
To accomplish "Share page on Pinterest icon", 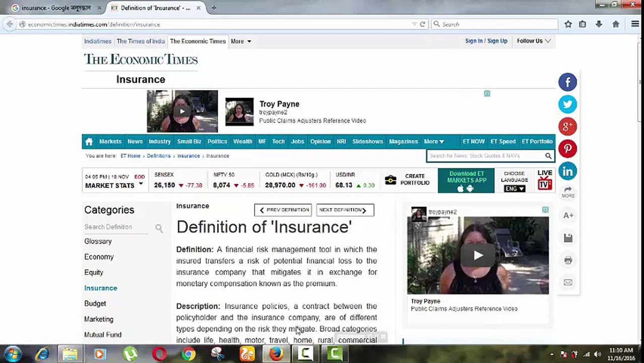I will [x=567, y=149].
